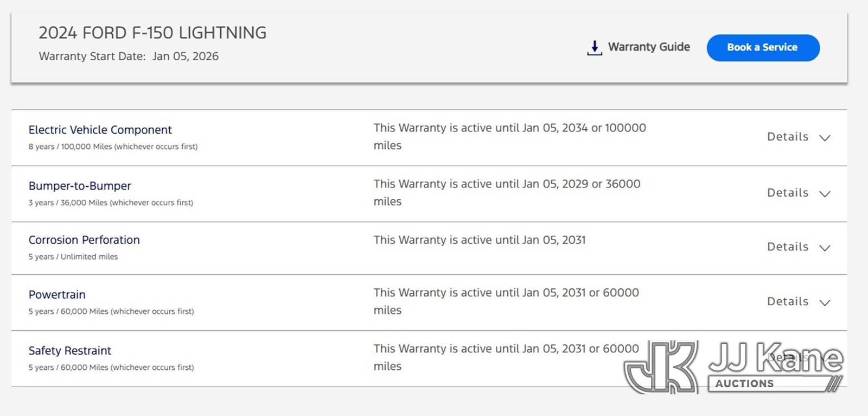Select the Corrosion Perforation heading
Viewport: 868px width, 416px height.
[84, 240]
